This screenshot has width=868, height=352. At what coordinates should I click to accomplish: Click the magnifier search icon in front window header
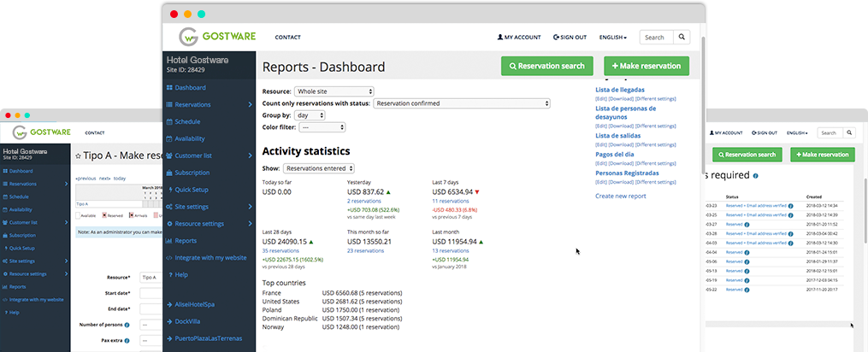tap(682, 37)
